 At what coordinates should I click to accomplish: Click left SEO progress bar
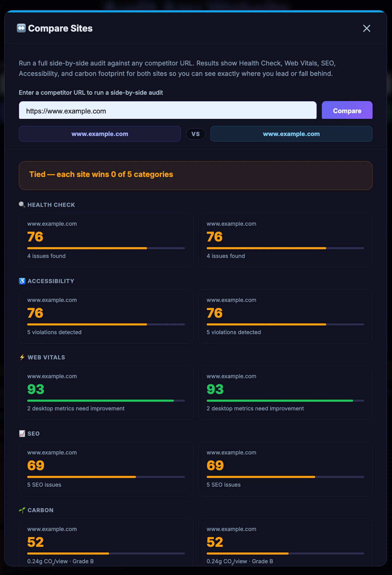pyautogui.click(x=106, y=476)
